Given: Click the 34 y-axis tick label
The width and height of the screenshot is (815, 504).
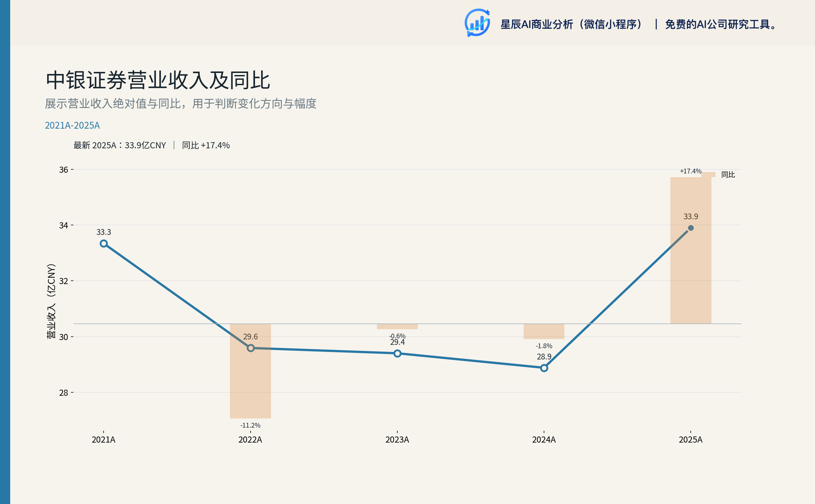Looking at the screenshot, I should 64,225.
